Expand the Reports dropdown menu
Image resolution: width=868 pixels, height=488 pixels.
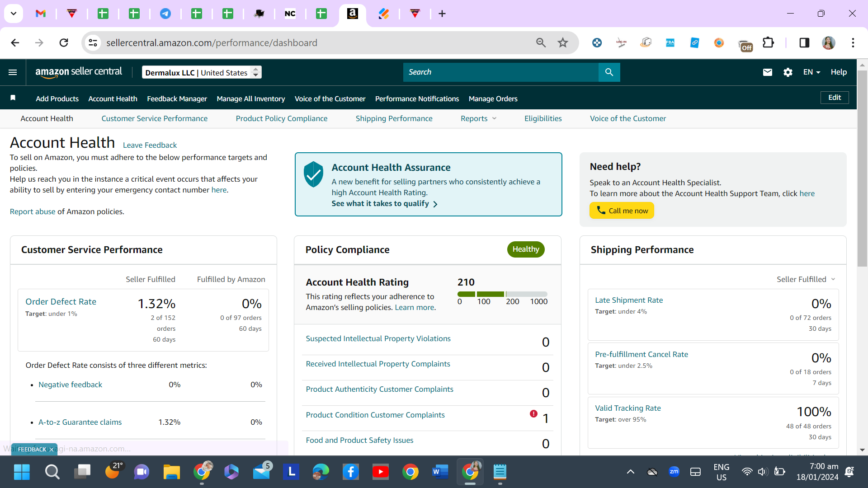click(478, 118)
